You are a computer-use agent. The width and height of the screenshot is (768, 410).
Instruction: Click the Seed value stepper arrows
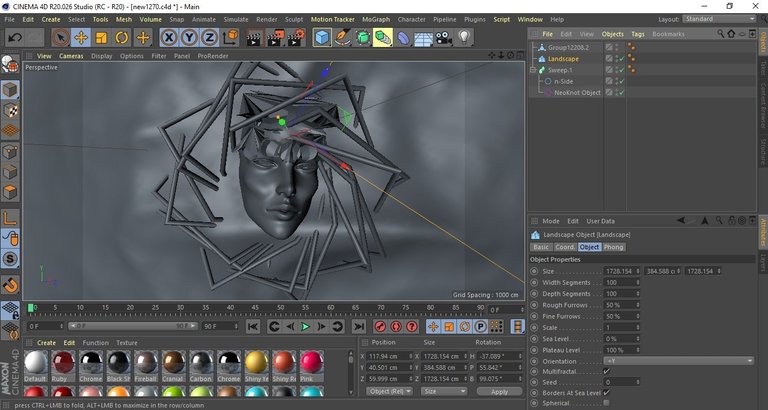tap(638, 382)
